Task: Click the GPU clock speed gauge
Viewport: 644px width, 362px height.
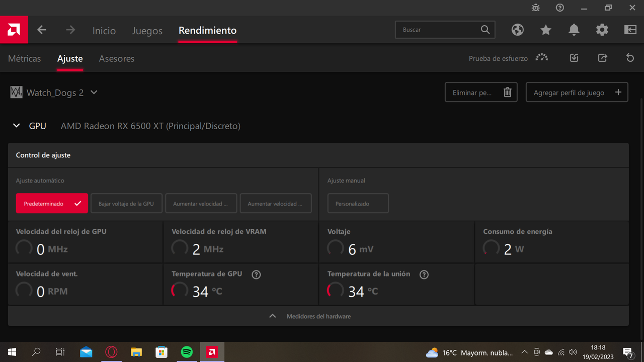Action: [x=24, y=248]
